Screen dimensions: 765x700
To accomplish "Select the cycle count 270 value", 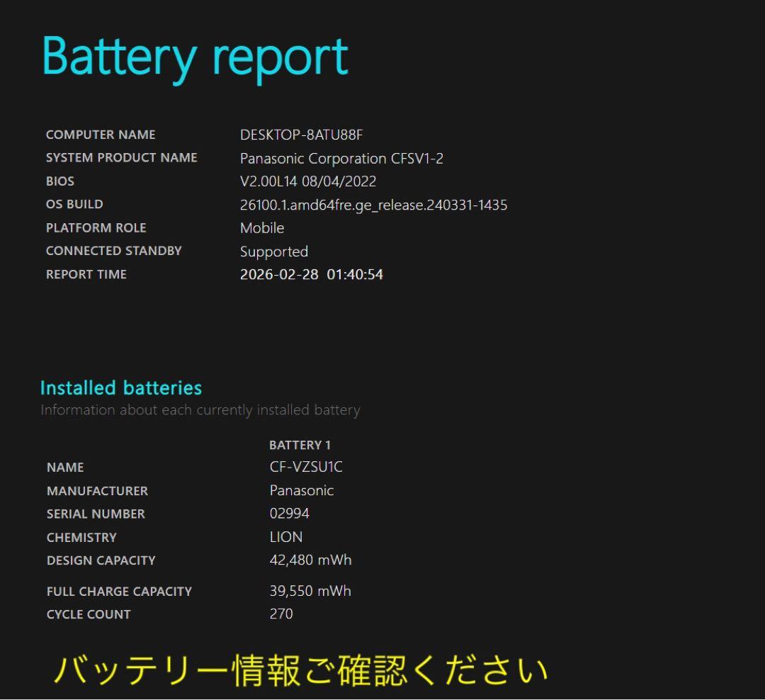I will point(280,614).
